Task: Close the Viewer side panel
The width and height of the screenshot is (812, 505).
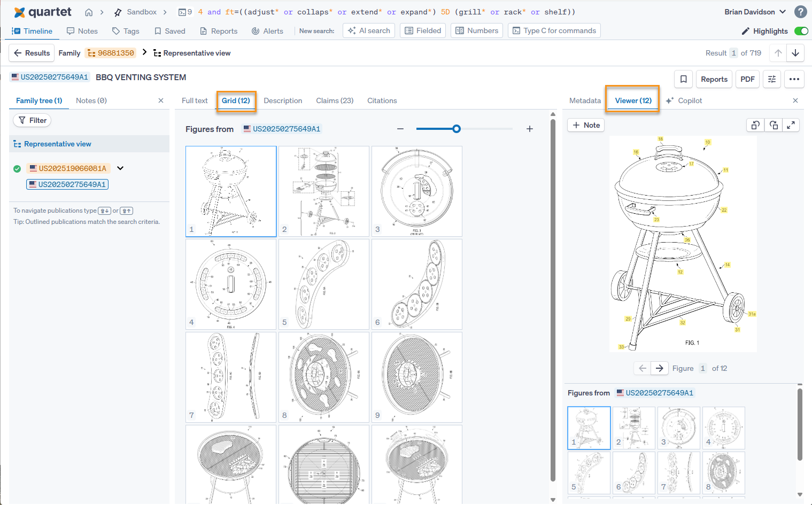Action: point(795,100)
